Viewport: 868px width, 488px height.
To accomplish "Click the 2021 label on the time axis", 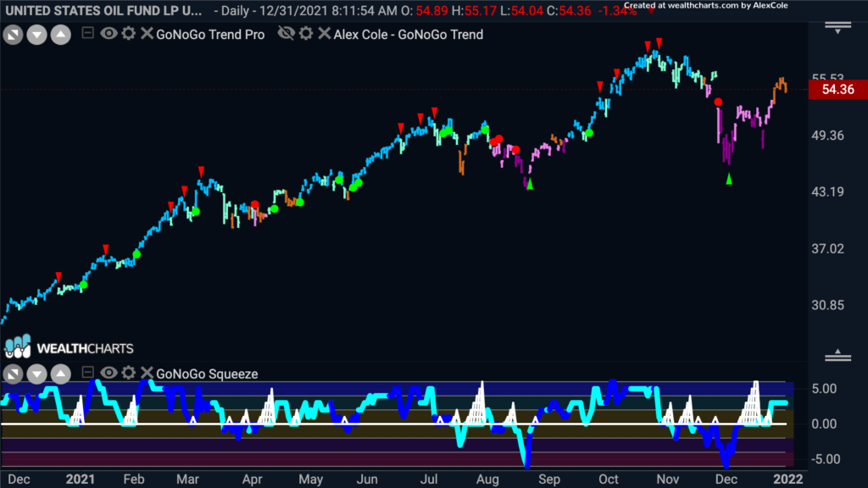I will pos(81,480).
